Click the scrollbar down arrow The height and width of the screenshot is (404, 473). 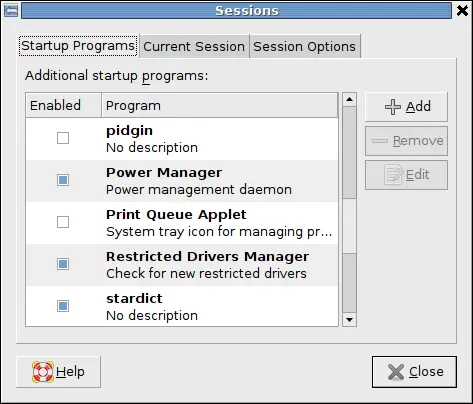pos(349,320)
